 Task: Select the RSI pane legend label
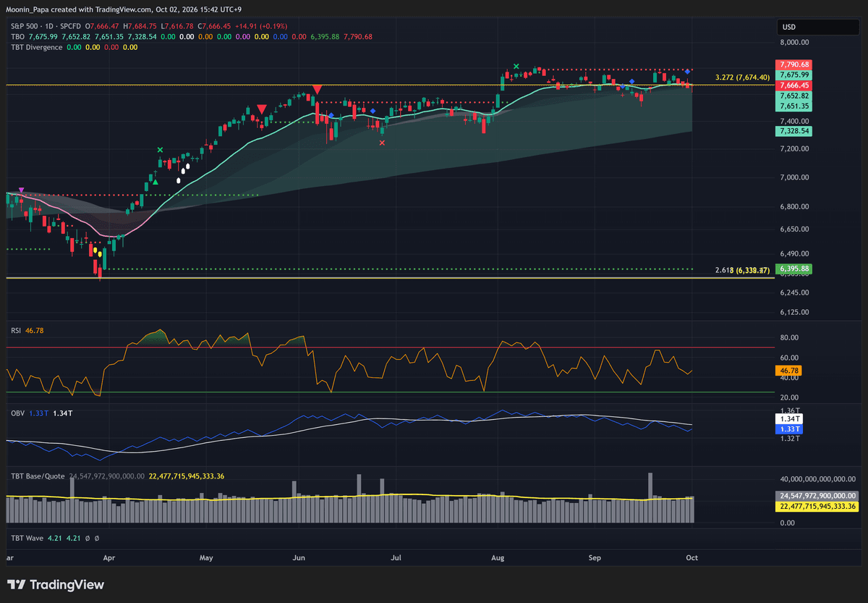coord(16,330)
